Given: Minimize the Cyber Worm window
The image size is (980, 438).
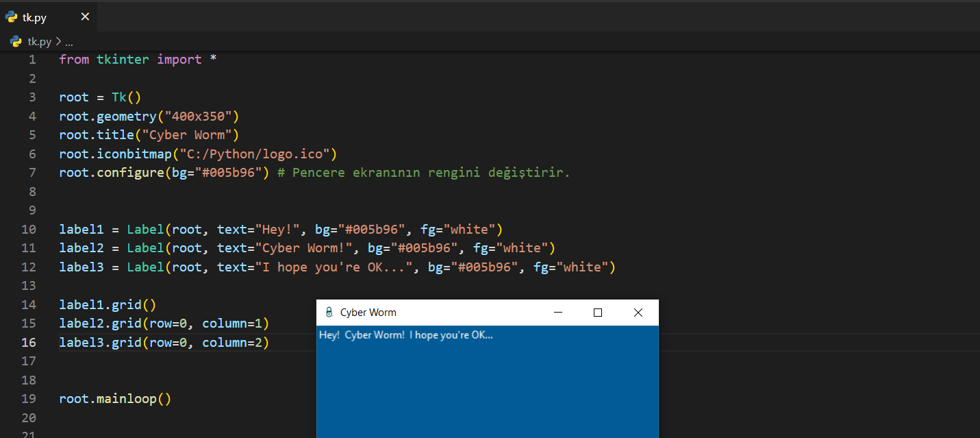Looking at the screenshot, I should (x=558, y=313).
